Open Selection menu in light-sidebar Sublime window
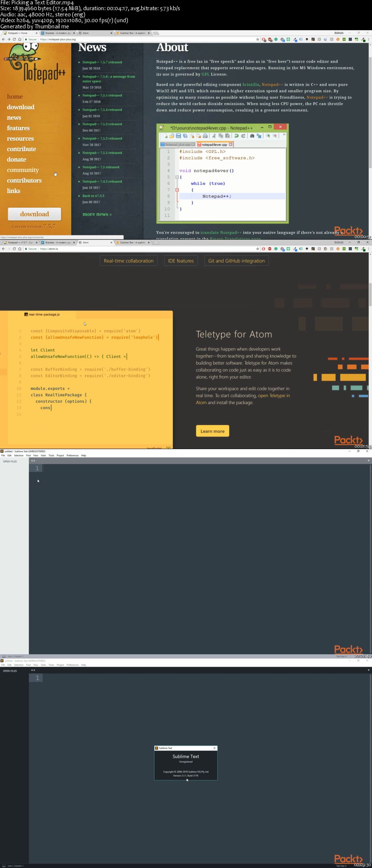The width and height of the screenshot is (372, 868). coord(19,455)
